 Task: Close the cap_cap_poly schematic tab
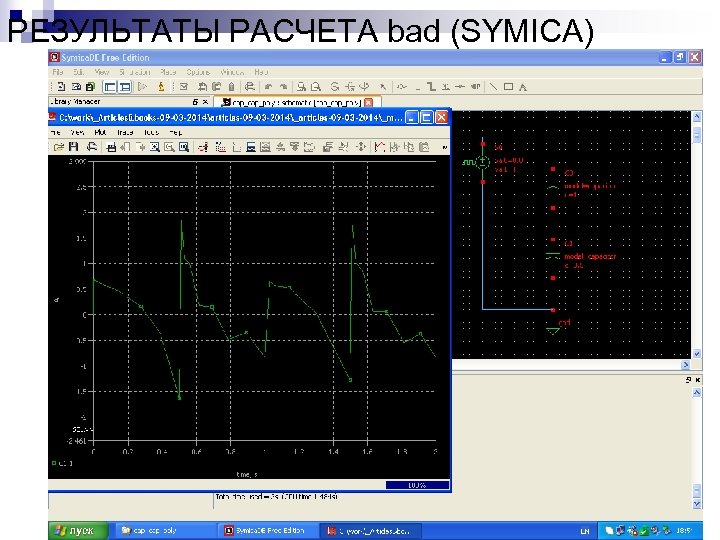pyautogui.click(x=369, y=102)
